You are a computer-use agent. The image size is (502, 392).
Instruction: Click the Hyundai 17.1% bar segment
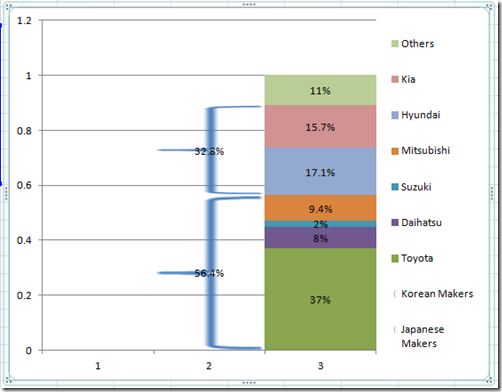coord(320,172)
